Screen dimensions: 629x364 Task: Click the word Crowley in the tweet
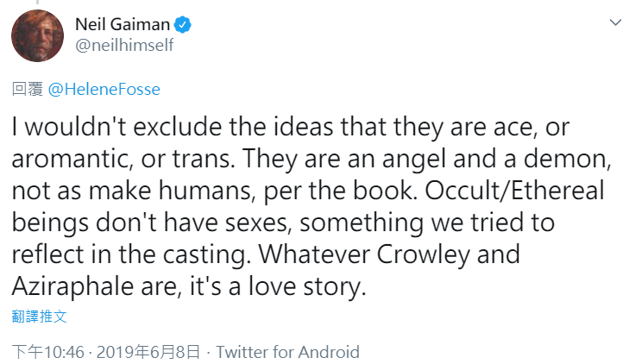click(x=423, y=254)
